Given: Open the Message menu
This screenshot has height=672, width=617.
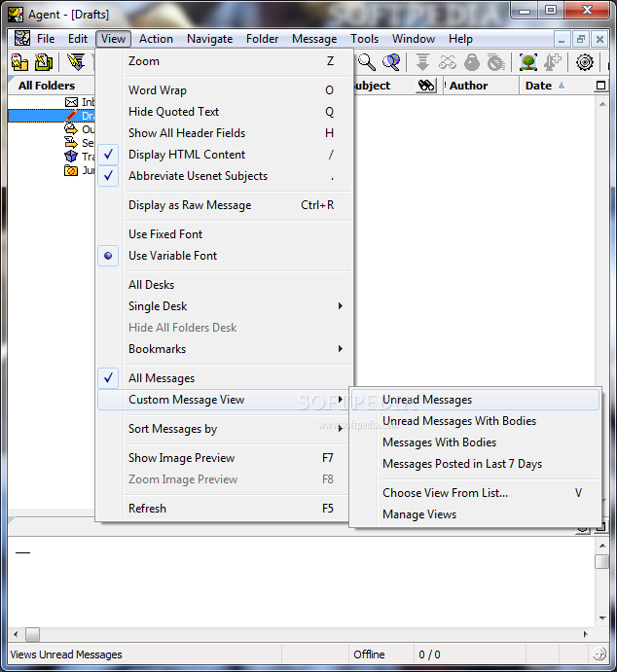Looking at the screenshot, I should click(314, 39).
